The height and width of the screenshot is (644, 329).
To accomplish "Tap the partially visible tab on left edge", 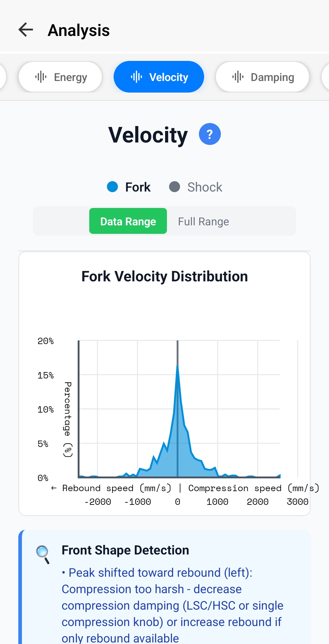I will coord(2,77).
